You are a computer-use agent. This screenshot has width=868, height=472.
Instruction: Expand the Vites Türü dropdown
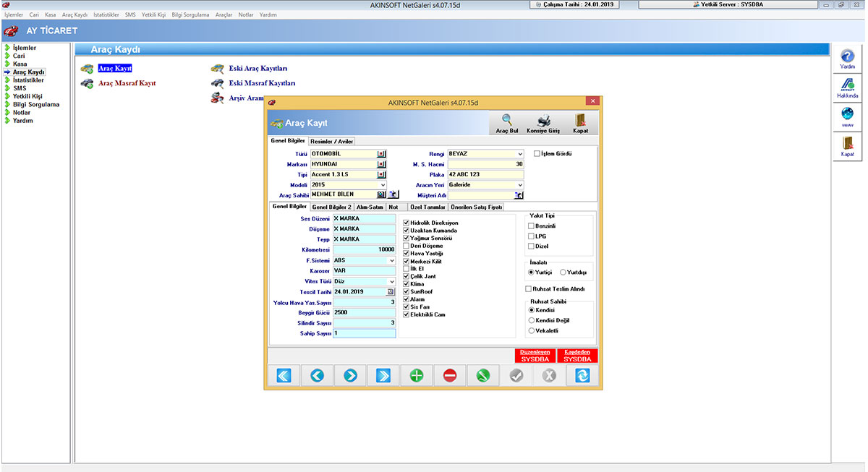[391, 281]
